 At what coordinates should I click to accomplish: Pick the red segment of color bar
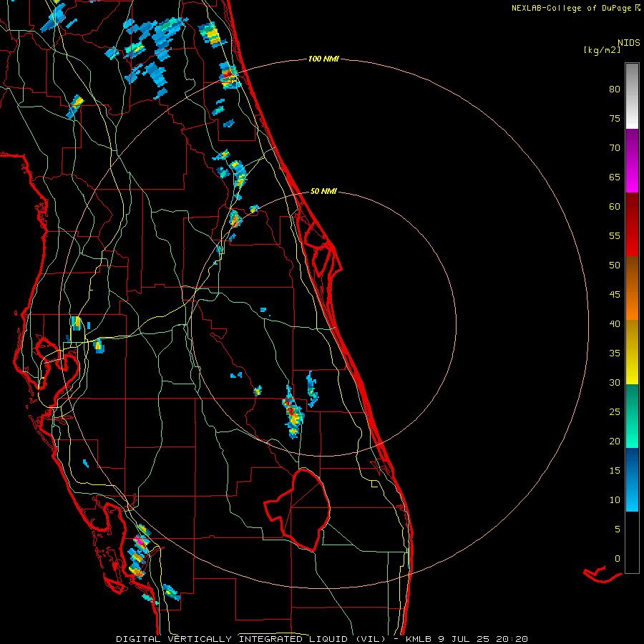pos(632,224)
